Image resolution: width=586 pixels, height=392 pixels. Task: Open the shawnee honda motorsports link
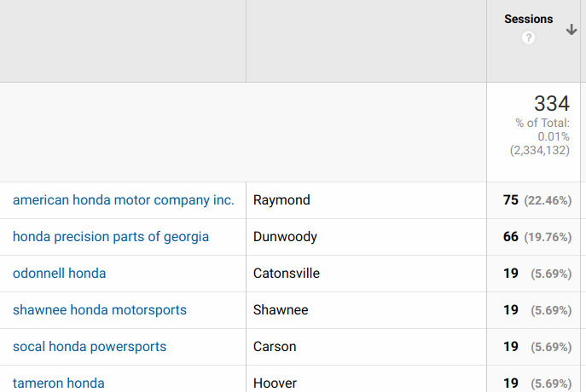click(x=100, y=310)
